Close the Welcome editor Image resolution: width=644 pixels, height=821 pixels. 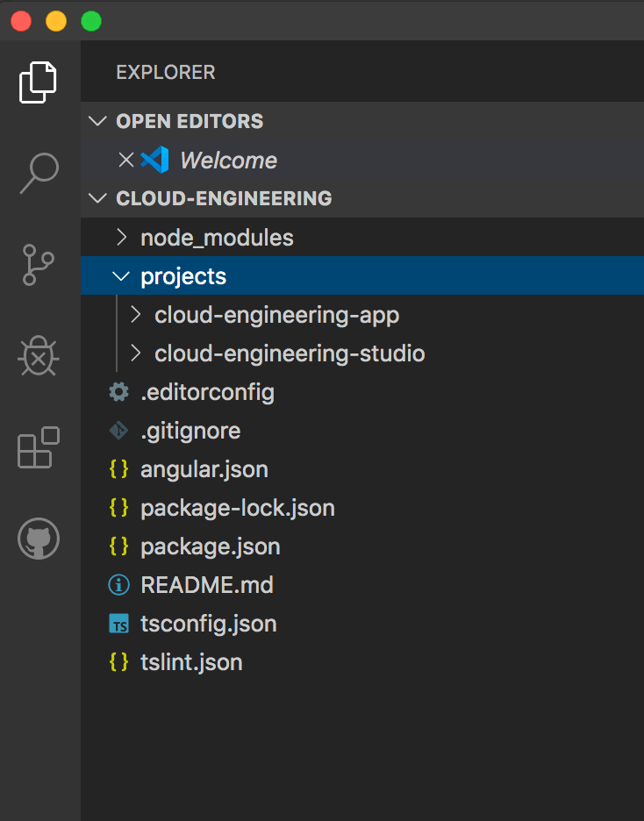click(126, 161)
